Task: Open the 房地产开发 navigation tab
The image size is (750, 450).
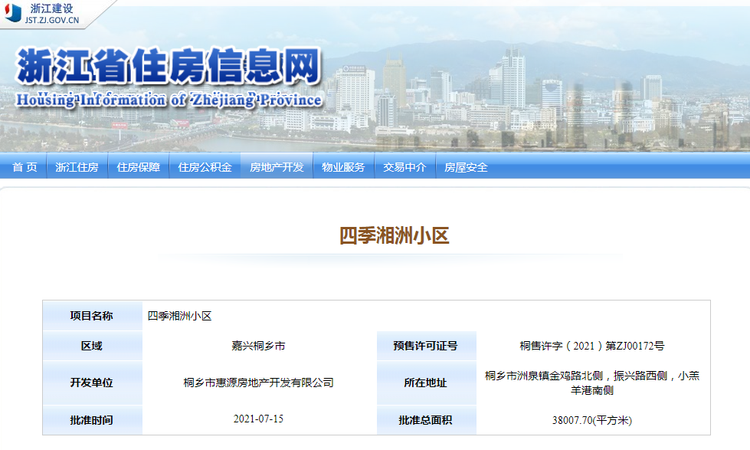Action: point(276,167)
